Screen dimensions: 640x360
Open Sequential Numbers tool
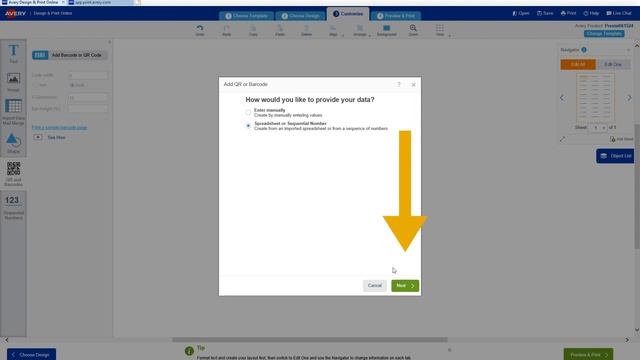[13, 207]
